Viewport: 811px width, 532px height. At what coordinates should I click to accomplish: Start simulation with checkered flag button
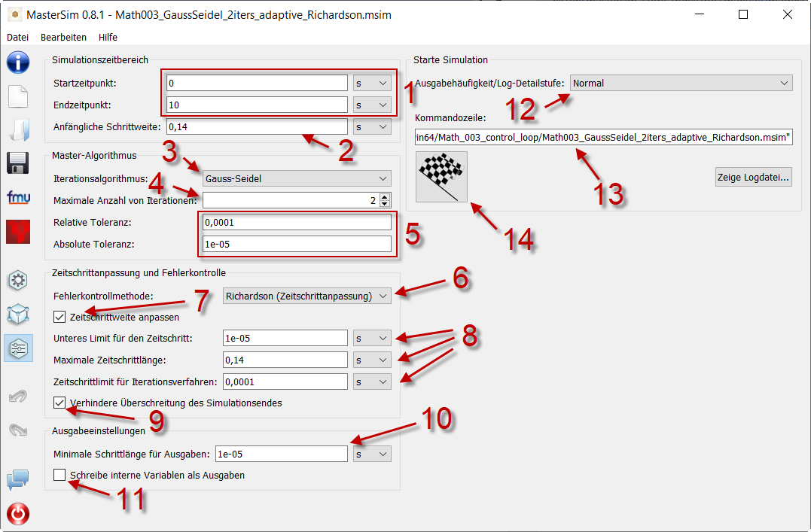(x=441, y=177)
